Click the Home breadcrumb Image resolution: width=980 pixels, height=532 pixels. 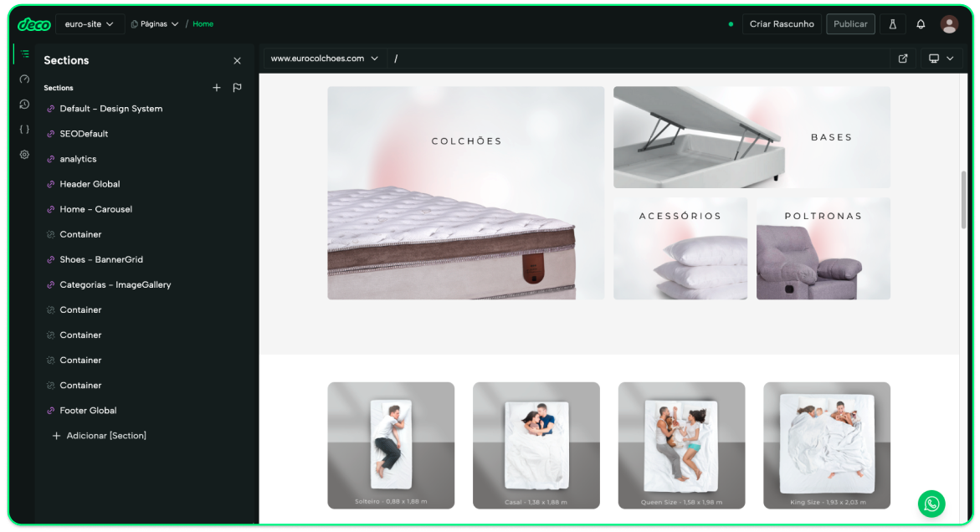203,24
